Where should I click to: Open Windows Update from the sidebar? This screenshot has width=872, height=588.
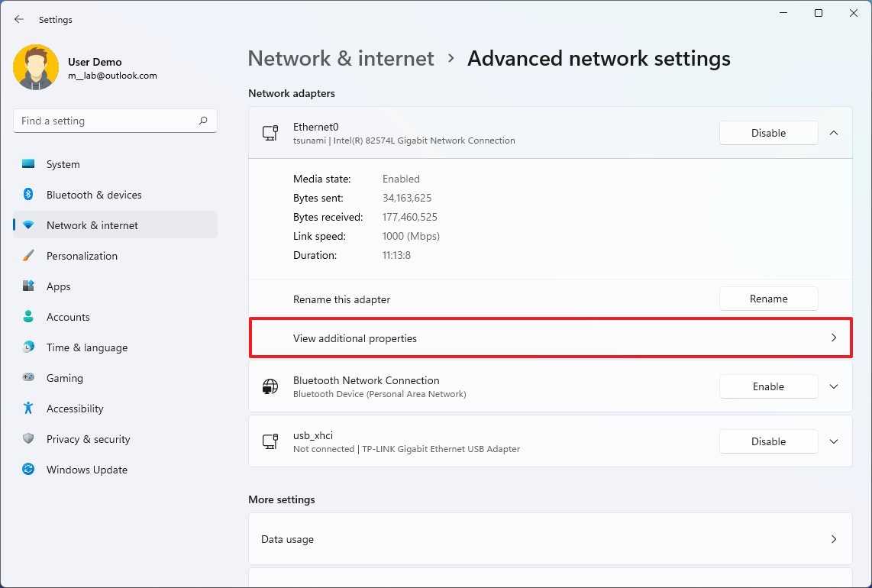coord(86,470)
